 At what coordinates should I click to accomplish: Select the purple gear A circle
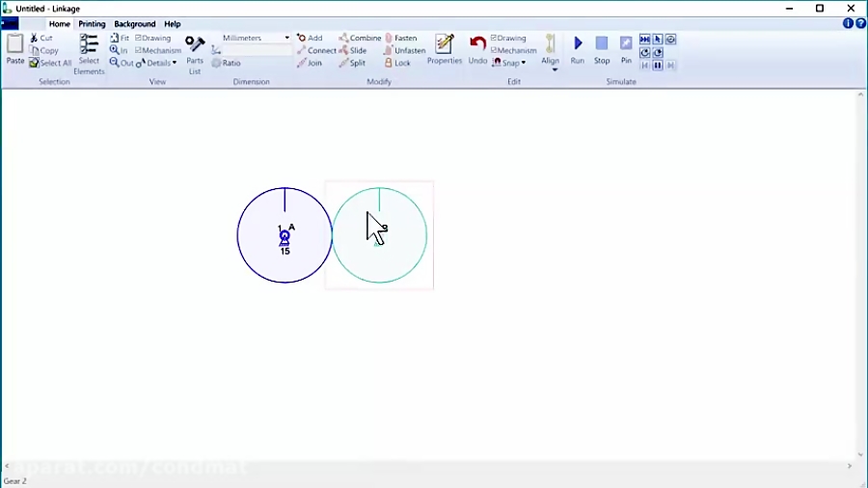click(285, 235)
